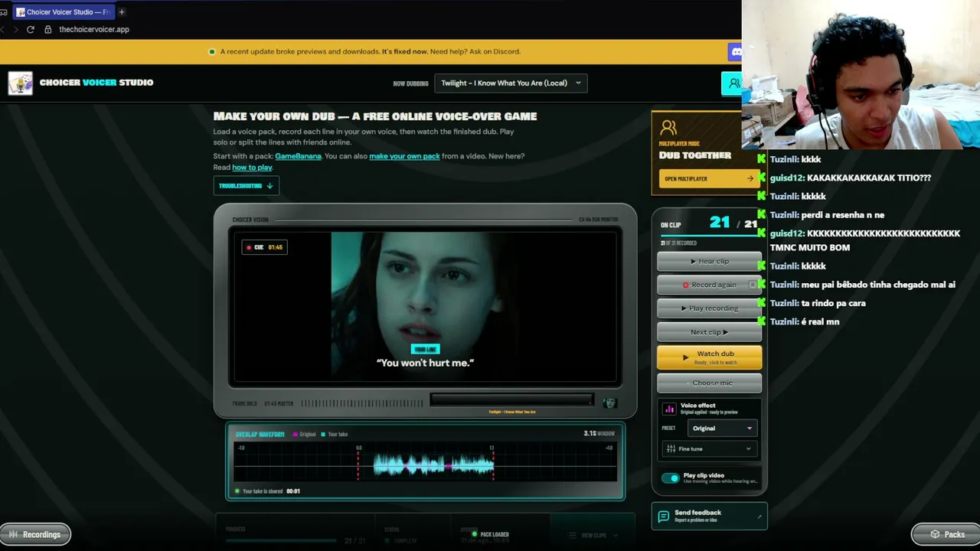Click the 'Original' waveform legend label
The height and width of the screenshot is (551, 980).
point(307,435)
